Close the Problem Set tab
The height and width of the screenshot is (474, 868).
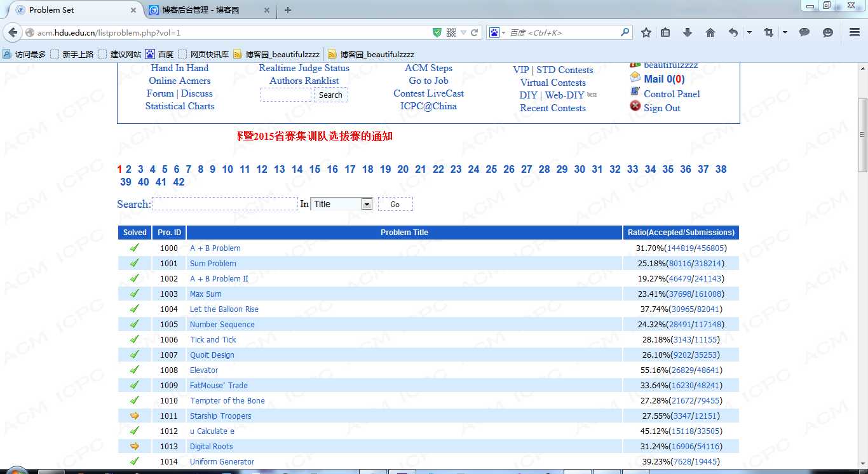(x=133, y=10)
